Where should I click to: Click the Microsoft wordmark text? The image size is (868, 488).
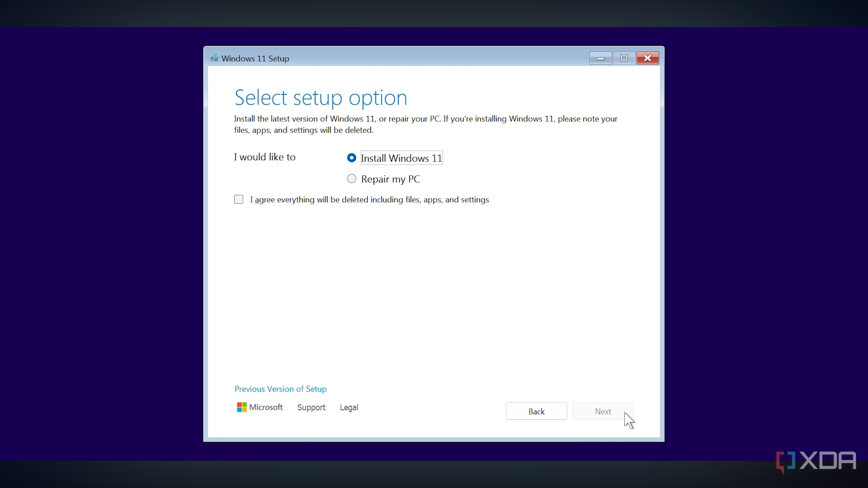tap(266, 407)
